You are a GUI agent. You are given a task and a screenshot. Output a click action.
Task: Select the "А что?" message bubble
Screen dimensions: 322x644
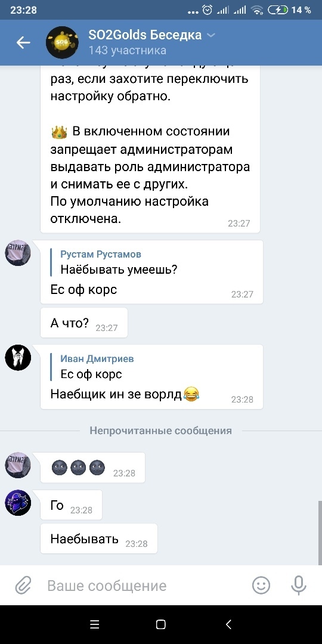coord(84,323)
